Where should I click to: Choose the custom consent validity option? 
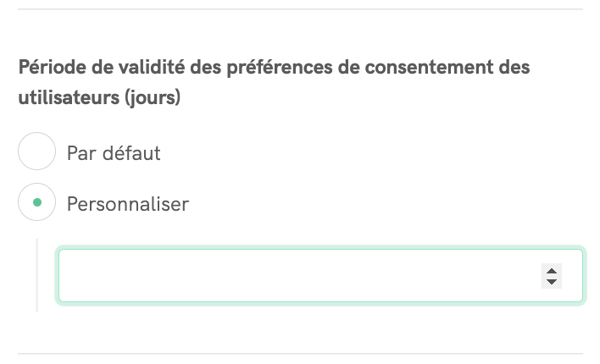pyautogui.click(x=36, y=203)
